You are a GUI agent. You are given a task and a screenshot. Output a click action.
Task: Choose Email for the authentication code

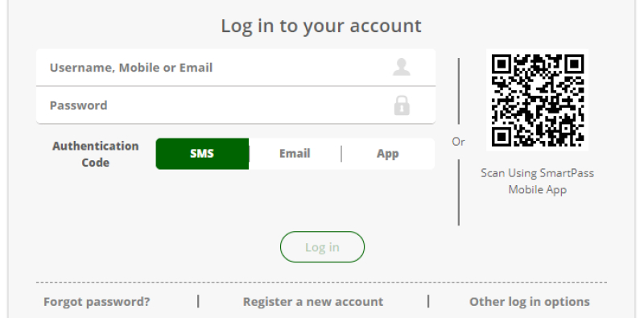295,154
